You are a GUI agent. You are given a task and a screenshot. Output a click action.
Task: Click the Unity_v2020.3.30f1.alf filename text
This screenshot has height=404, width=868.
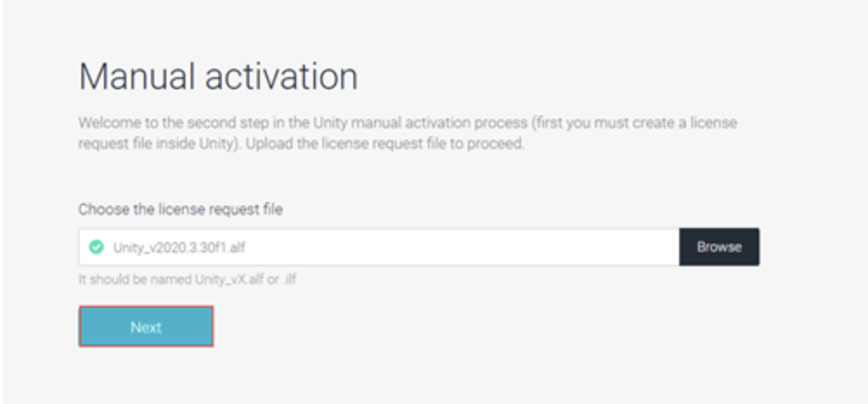pos(178,247)
